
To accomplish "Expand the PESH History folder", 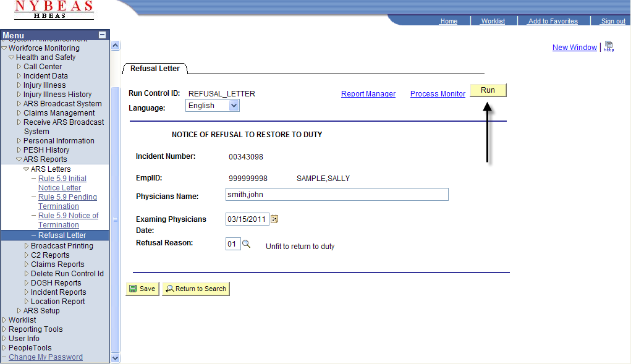I will click(19, 150).
